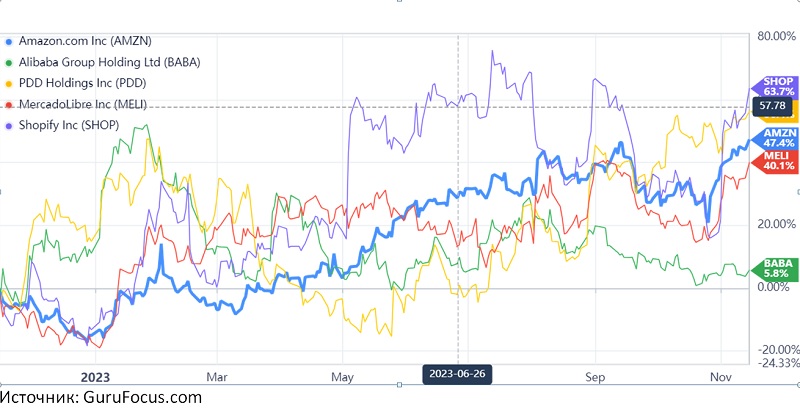
Task: Click the red MELI 40.1% end tag
Action: click(777, 160)
